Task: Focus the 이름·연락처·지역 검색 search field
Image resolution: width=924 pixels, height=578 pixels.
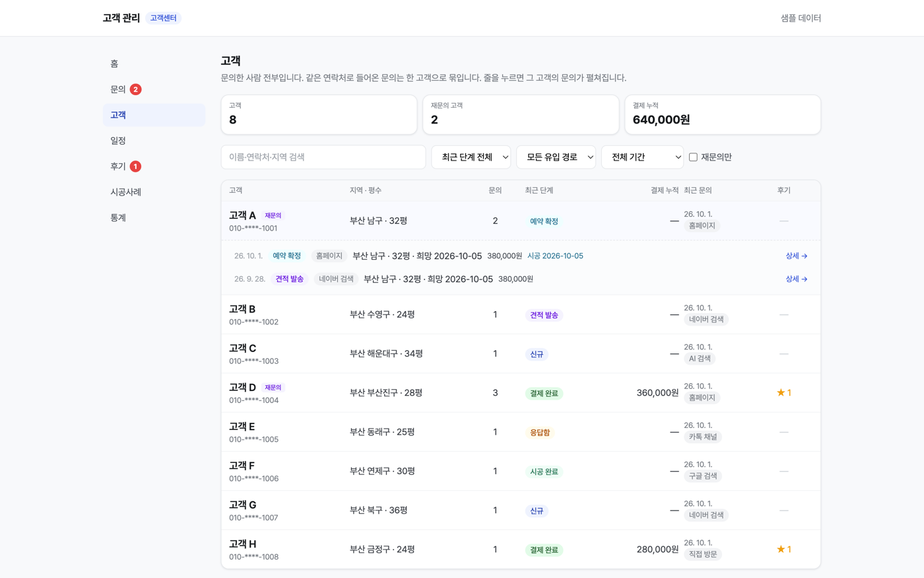Action: tap(323, 157)
